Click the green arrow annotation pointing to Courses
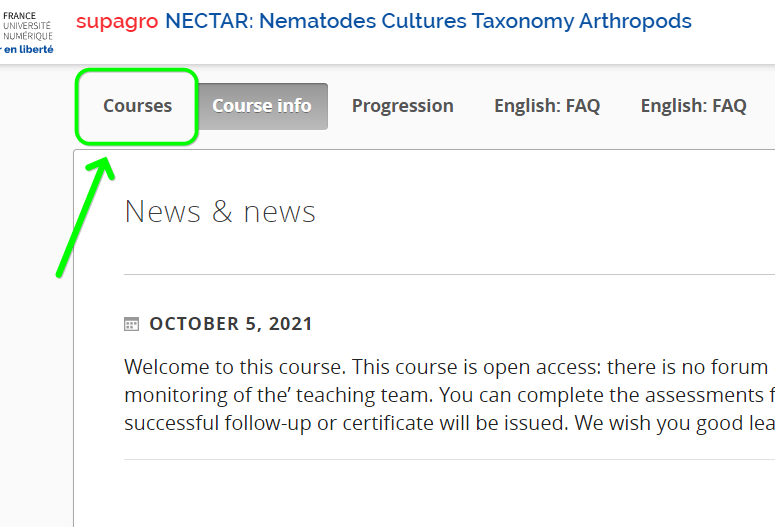 point(86,217)
